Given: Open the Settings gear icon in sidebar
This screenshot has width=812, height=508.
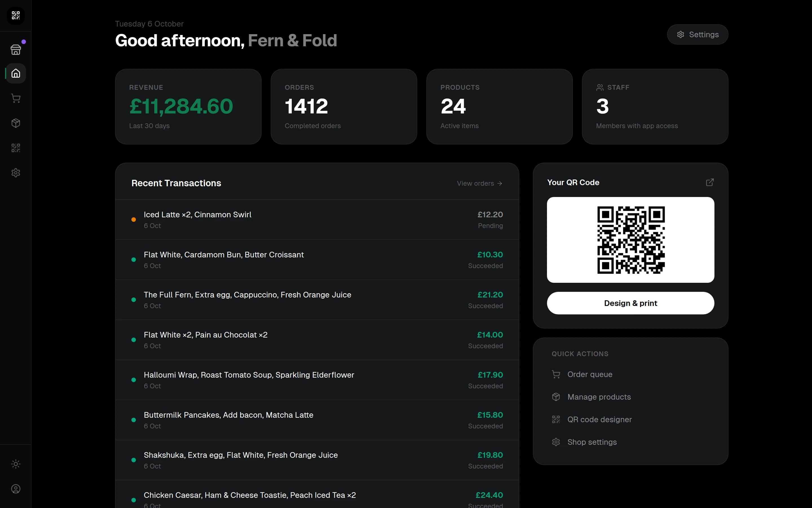Looking at the screenshot, I should [x=16, y=173].
